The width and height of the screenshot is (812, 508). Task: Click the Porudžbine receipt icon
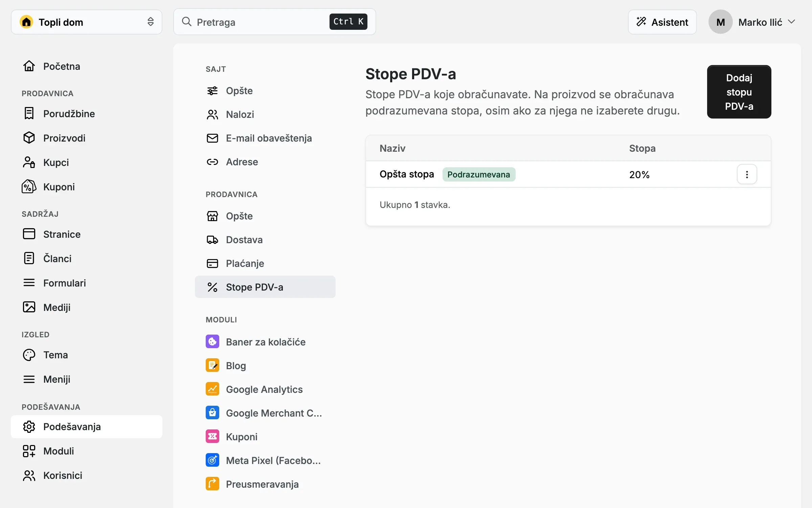[x=29, y=113]
